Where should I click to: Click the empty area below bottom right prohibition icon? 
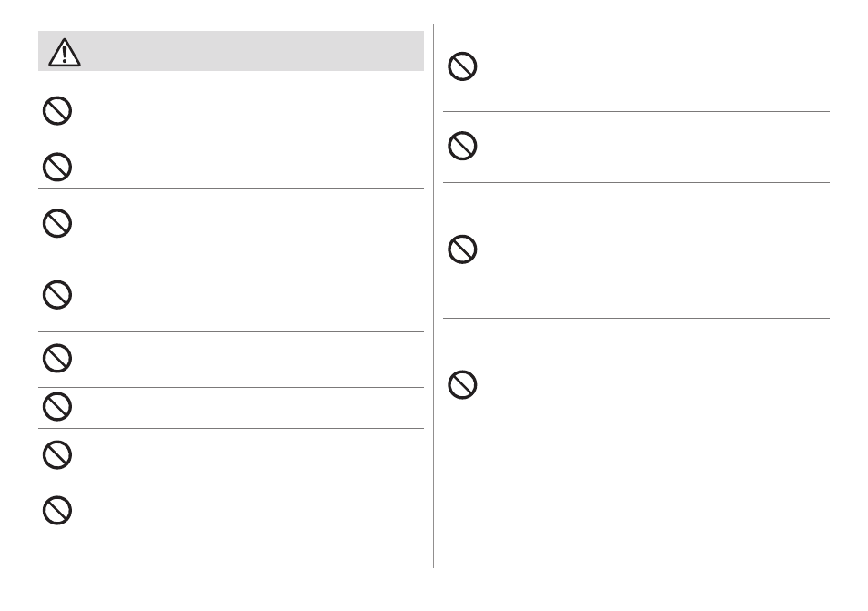coord(636,487)
